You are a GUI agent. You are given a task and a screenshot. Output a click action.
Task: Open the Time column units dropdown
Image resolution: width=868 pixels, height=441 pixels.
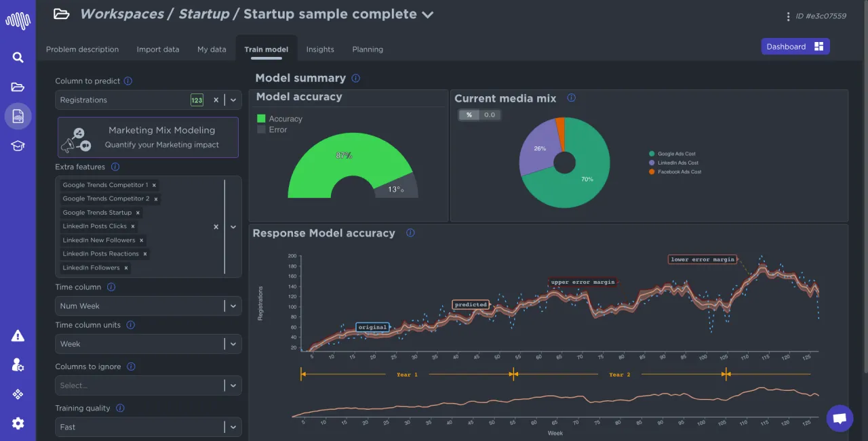(x=148, y=343)
